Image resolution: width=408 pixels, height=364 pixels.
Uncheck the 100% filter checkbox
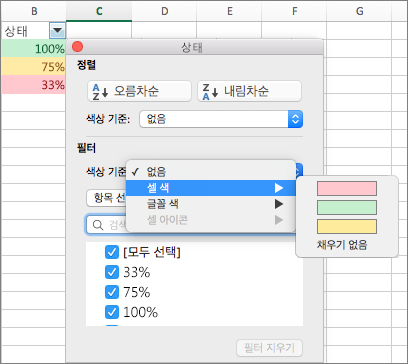[112, 312]
